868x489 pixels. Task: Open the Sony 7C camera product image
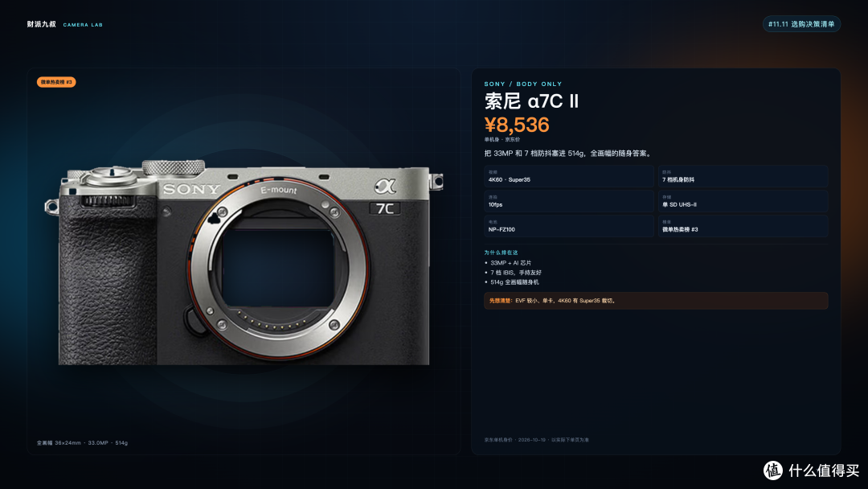click(244, 262)
